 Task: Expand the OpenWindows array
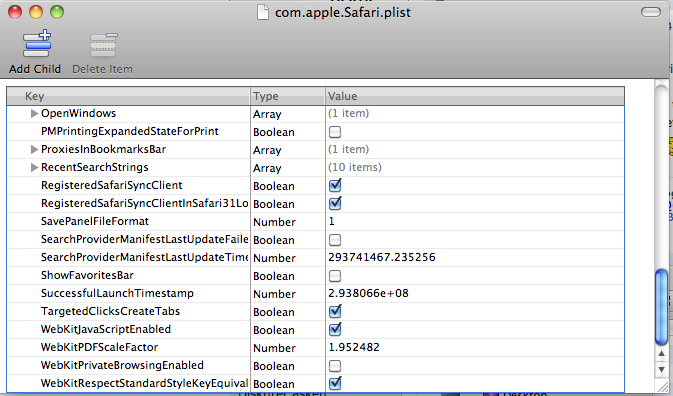point(34,113)
